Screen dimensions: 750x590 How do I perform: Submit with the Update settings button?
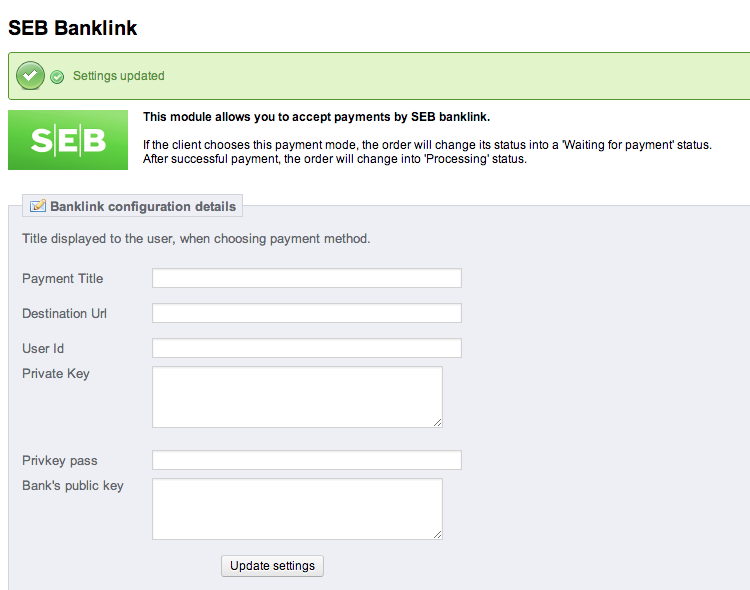click(x=272, y=566)
